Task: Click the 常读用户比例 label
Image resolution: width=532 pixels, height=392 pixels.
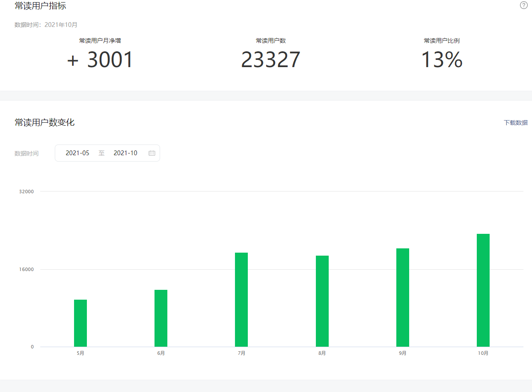Action: pyautogui.click(x=442, y=41)
